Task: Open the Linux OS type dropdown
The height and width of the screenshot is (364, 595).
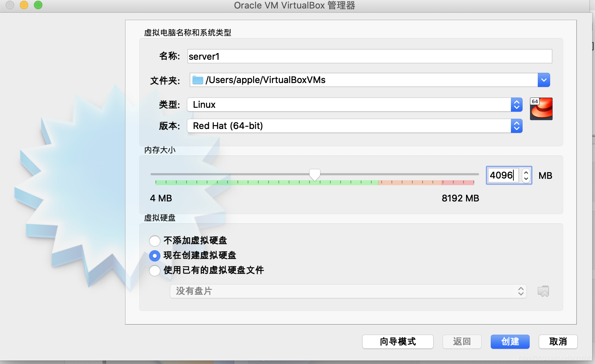Action: coord(355,105)
